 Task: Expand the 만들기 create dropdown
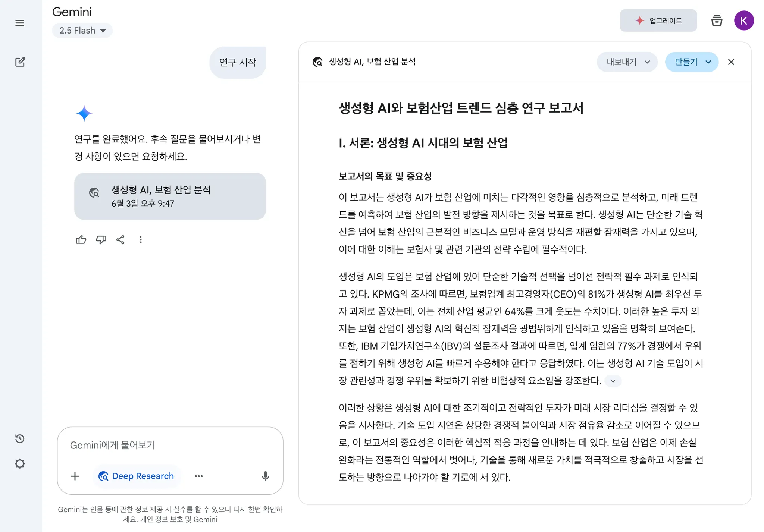692,62
